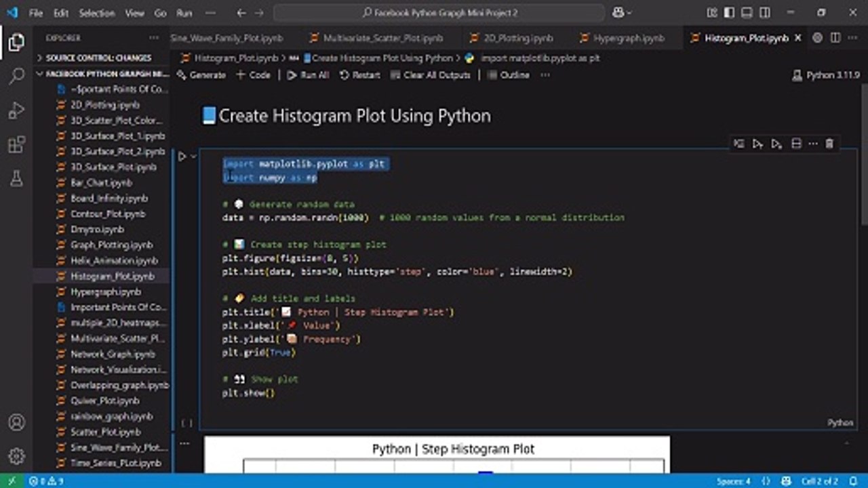
Task: Collapse Facebook Python Graph project folder
Action: tap(102, 73)
